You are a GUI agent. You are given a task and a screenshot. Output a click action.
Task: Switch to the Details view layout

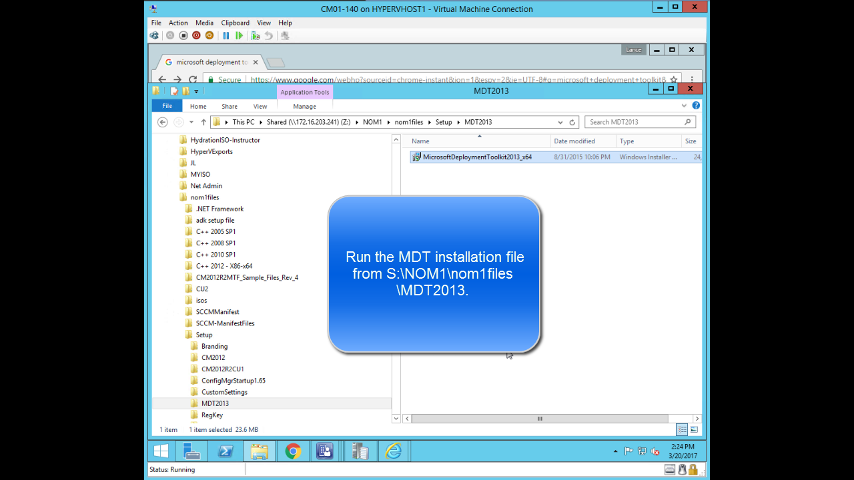pos(682,429)
